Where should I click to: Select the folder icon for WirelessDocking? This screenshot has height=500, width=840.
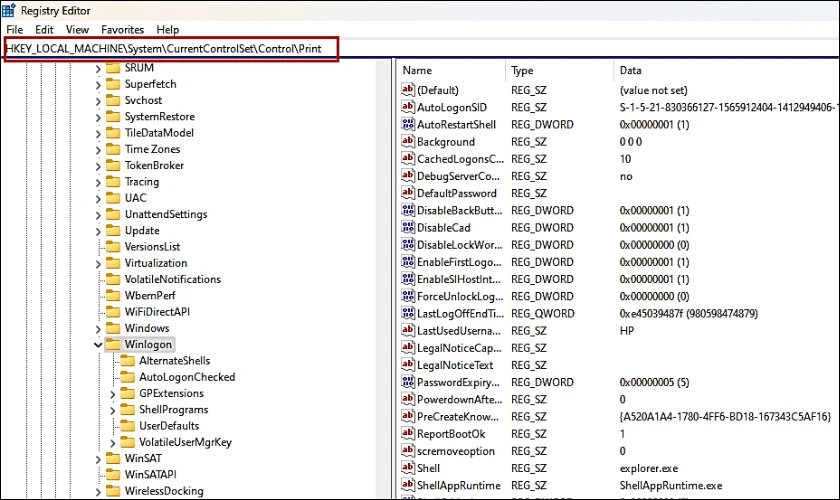pos(113,491)
